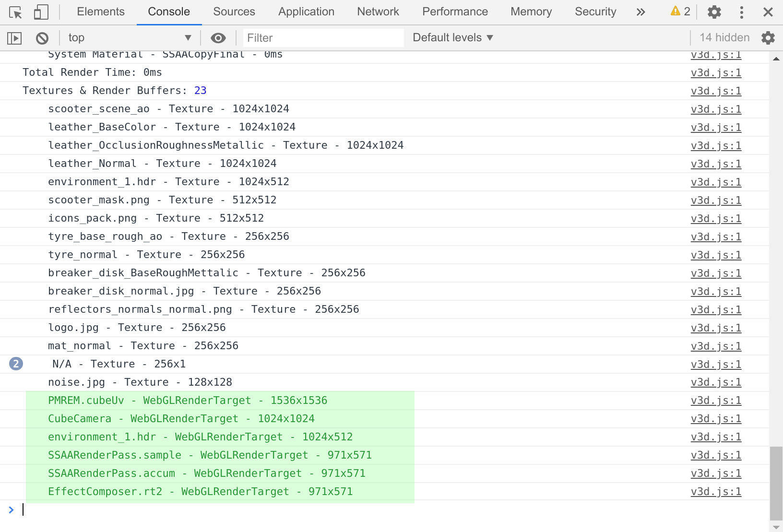The height and width of the screenshot is (532, 783).
Task: Click the scrollbar down arrow
Action: [776, 527]
